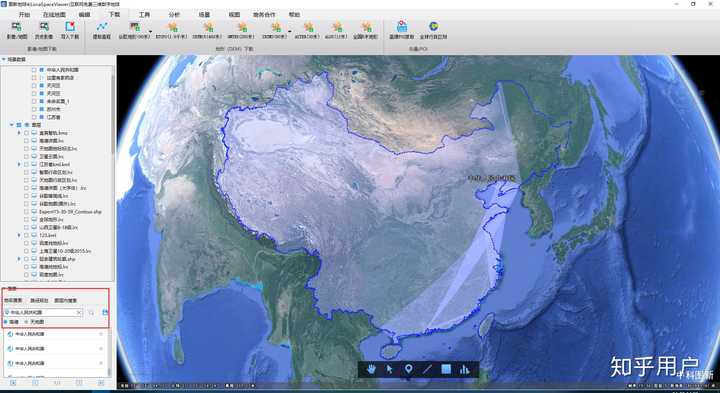This screenshot has width=720, height=393.
Task: Expand the 江苏省kml.kml tree node
Action: pos(19,164)
